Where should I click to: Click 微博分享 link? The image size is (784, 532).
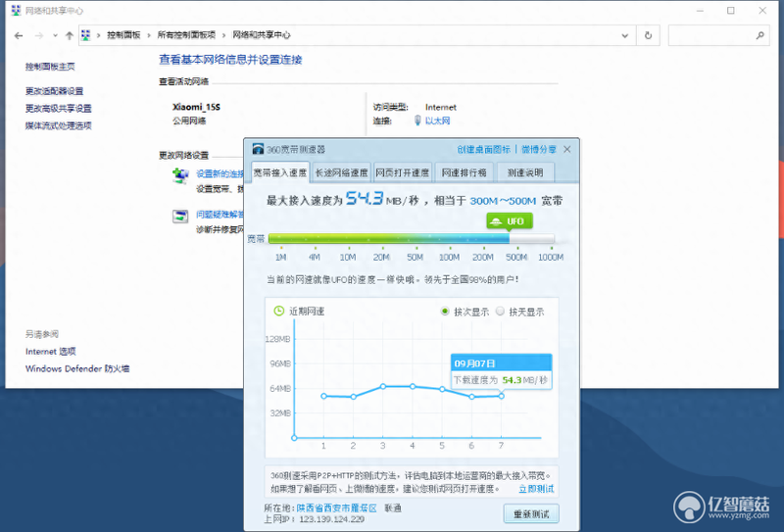(x=539, y=149)
